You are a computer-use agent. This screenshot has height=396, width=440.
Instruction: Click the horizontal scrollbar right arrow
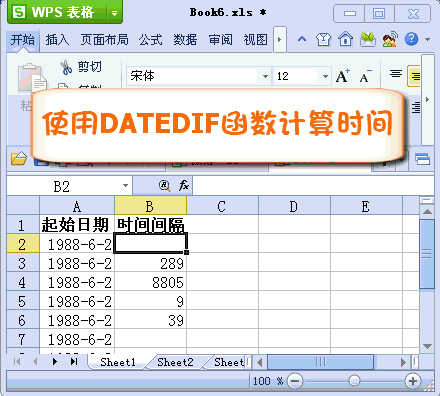point(403,362)
